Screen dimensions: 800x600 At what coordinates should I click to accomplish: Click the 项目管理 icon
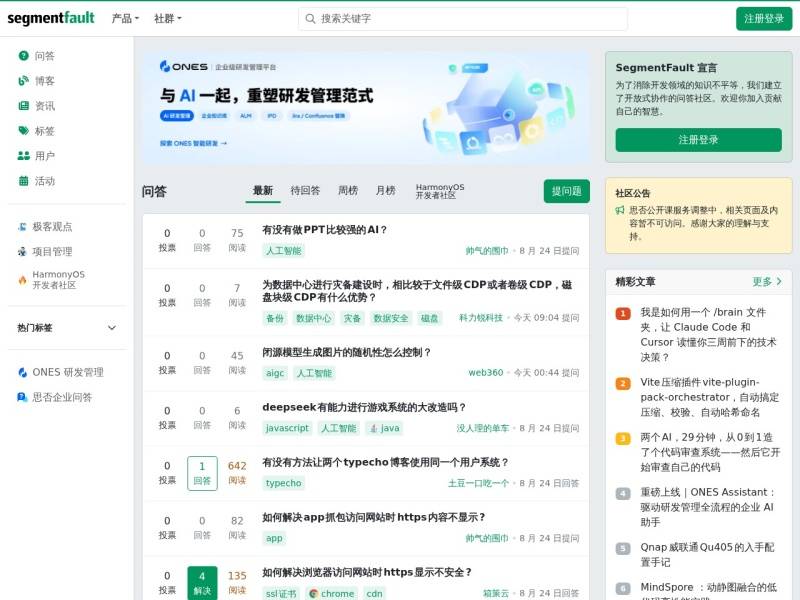pyautogui.click(x=22, y=252)
